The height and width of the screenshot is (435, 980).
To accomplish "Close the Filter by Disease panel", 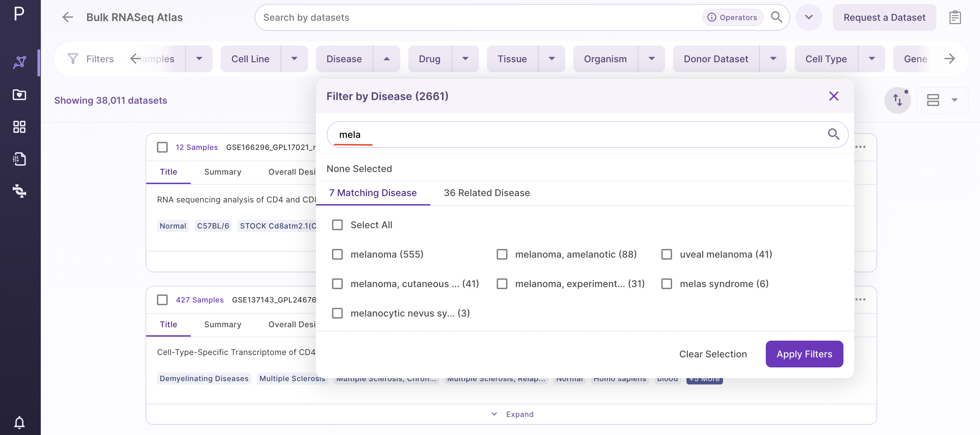I will point(833,96).
